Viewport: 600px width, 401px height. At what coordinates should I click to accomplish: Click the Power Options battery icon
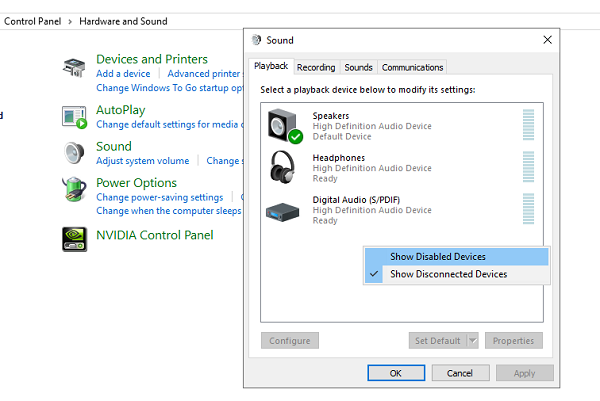click(x=75, y=190)
